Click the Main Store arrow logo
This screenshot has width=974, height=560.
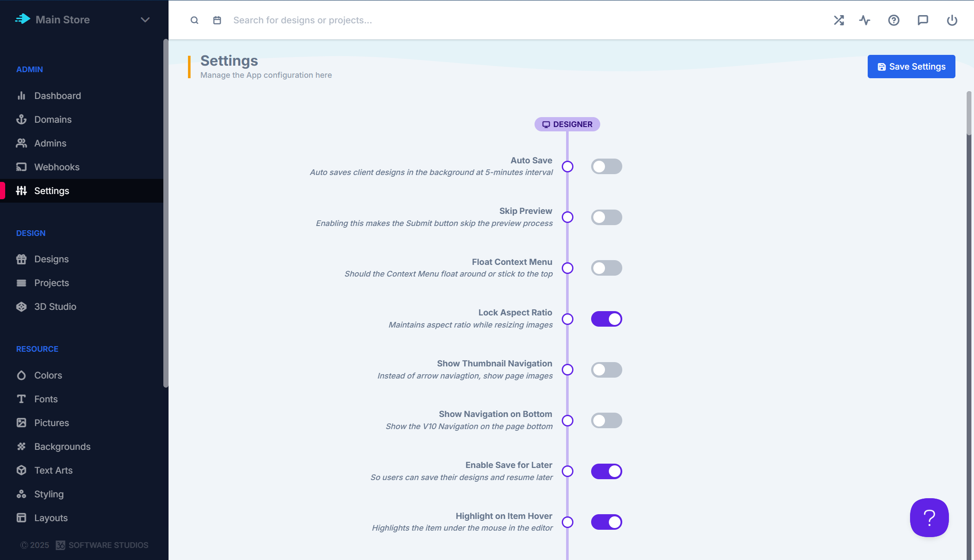(23, 19)
